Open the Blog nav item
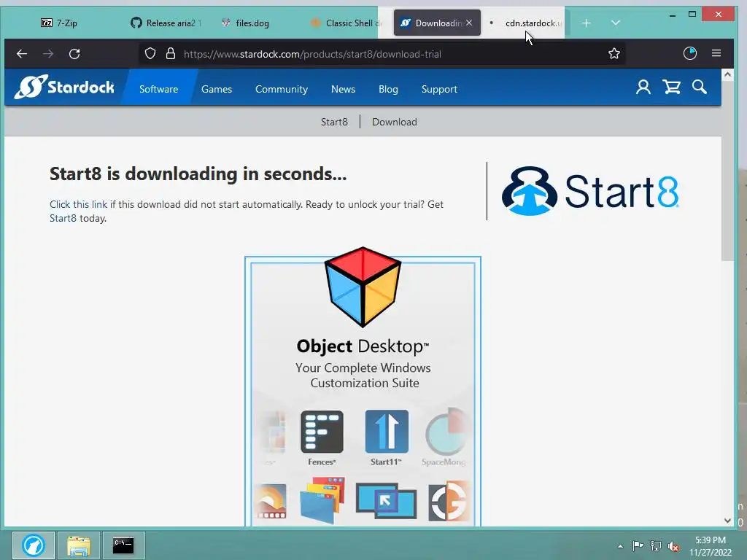 point(388,89)
